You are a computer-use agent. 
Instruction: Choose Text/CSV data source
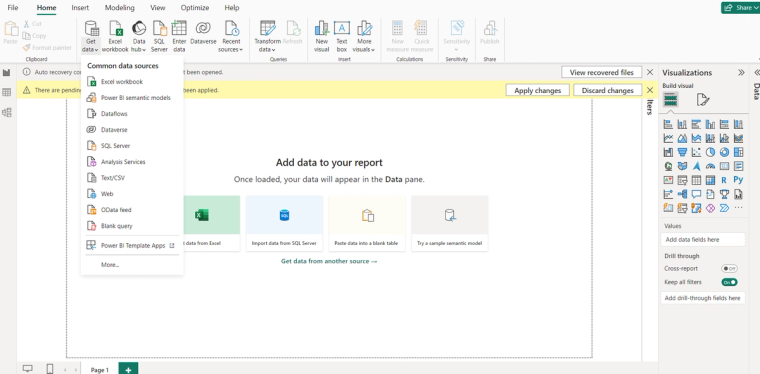(132, 178)
